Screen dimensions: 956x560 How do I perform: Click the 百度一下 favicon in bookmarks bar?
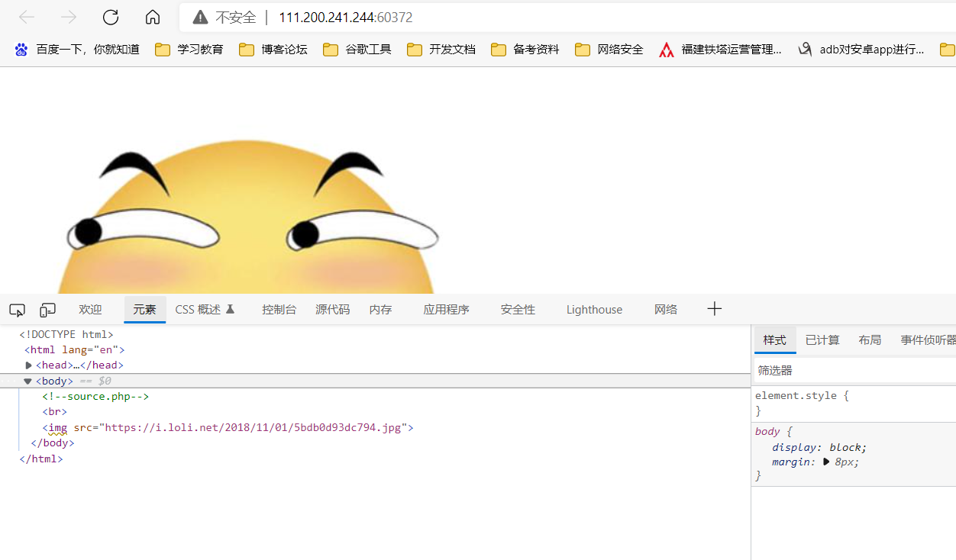(21, 49)
